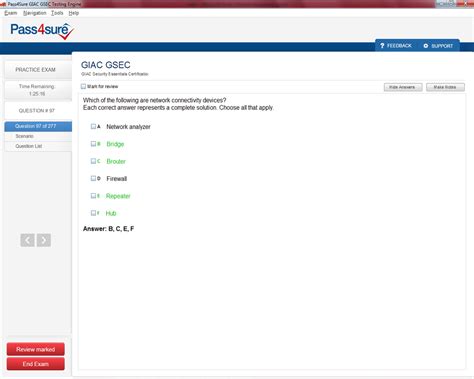This screenshot has height=379, width=474.
Task: Check option A Network analyzer
Action: click(93, 126)
